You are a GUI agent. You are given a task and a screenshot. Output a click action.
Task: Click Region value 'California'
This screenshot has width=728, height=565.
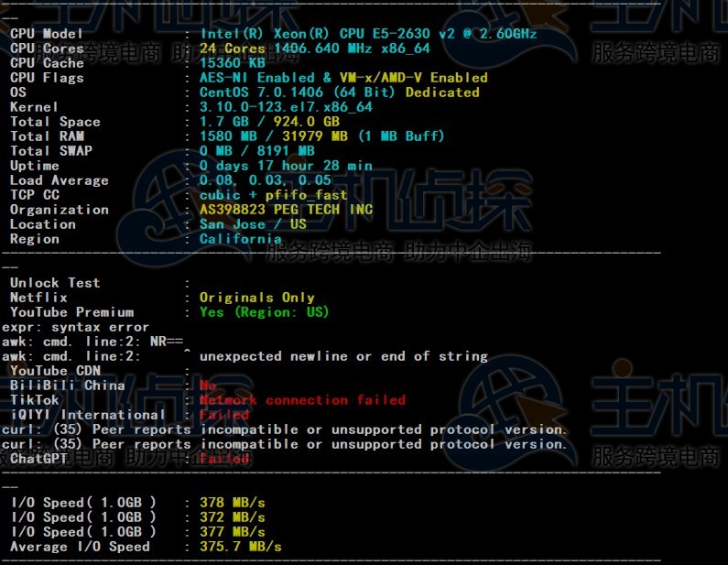click(x=241, y=239)
